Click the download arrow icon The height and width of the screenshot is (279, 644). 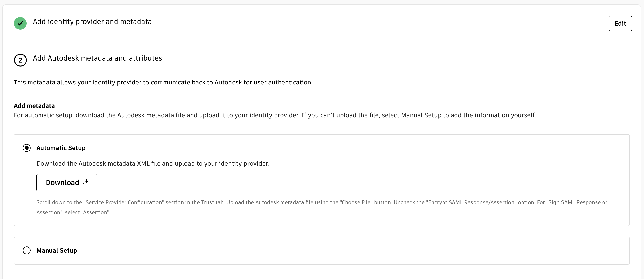point(86,182)
